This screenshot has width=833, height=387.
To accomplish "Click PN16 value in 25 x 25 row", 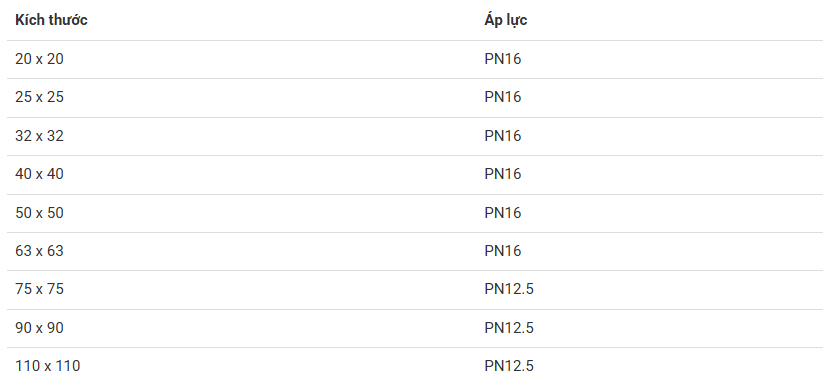I will [503, 97].
